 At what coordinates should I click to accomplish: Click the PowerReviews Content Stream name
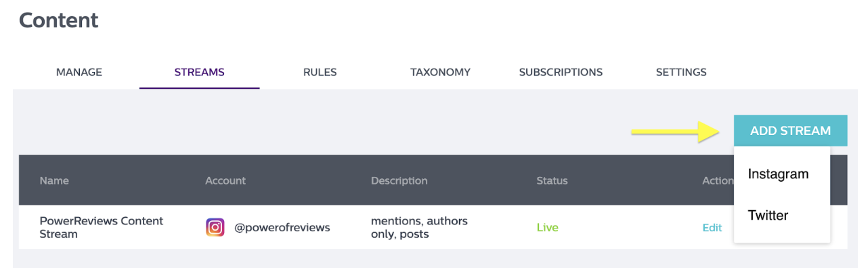102,227
